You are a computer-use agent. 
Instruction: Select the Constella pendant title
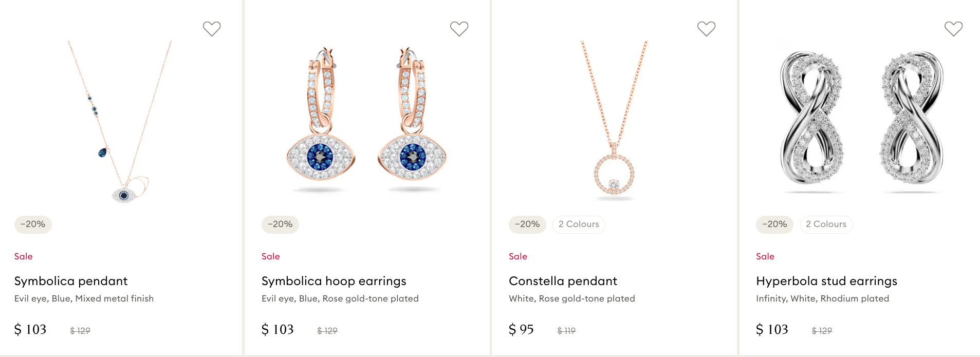point(563,281)
